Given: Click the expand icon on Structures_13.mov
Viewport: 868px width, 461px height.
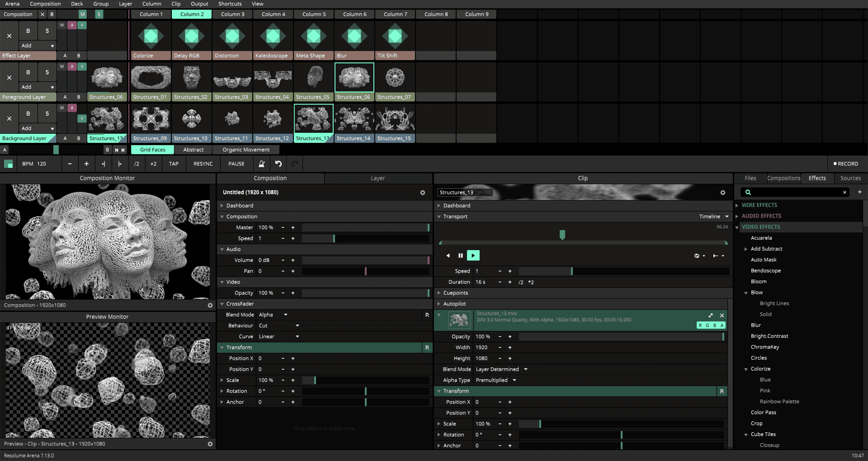Looking at the screenshot, I should pyautogui.click(x=710, y=315).
